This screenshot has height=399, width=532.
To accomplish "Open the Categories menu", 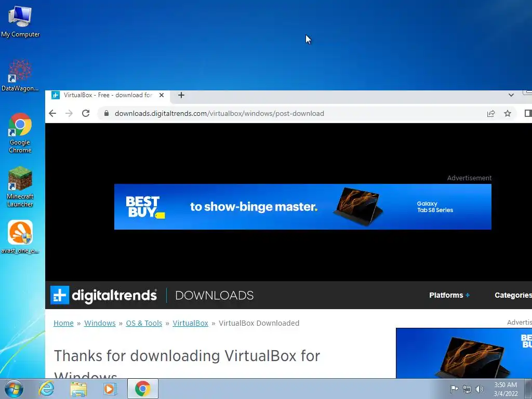I will (x=513, y=295).
